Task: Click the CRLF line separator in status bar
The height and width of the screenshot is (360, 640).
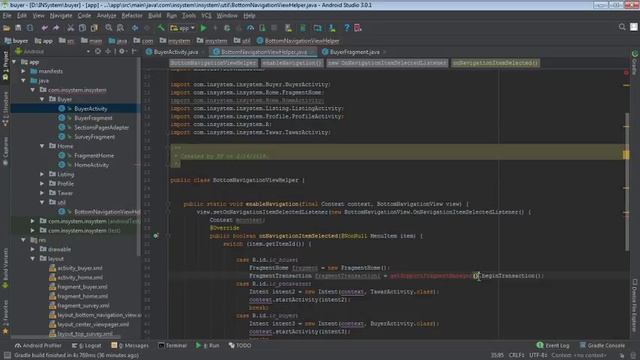Action: tap(516, 356)
